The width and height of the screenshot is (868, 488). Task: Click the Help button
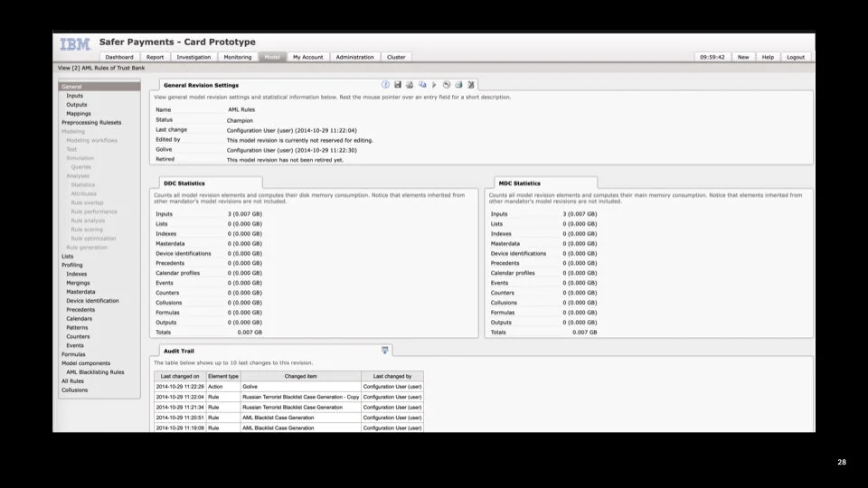[x=768, y=57]
